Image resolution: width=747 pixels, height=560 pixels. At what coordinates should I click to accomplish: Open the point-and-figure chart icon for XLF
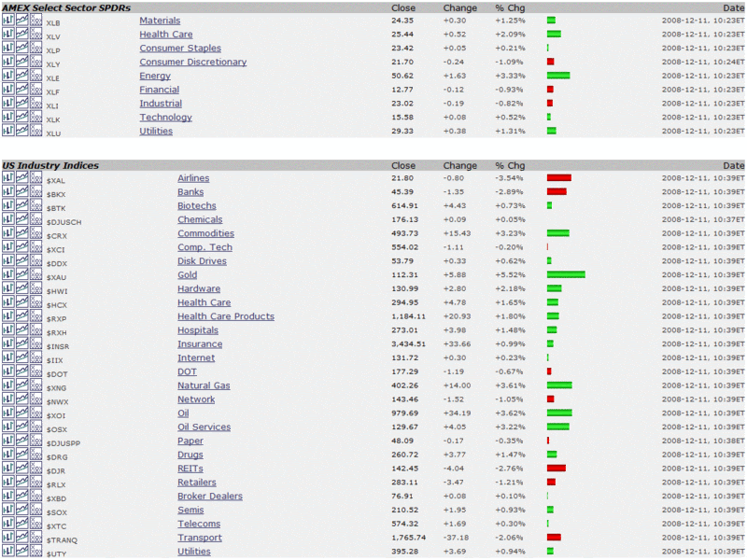[x=35, y=89]
